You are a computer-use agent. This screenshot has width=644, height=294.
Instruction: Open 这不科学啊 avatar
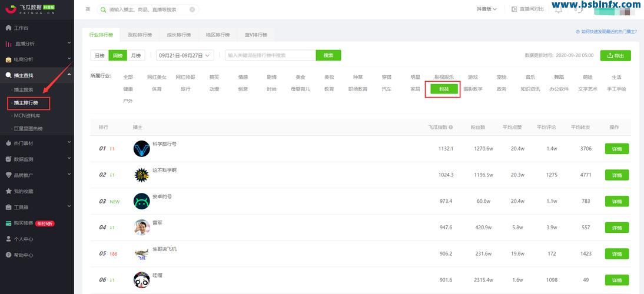coord(142,175)
